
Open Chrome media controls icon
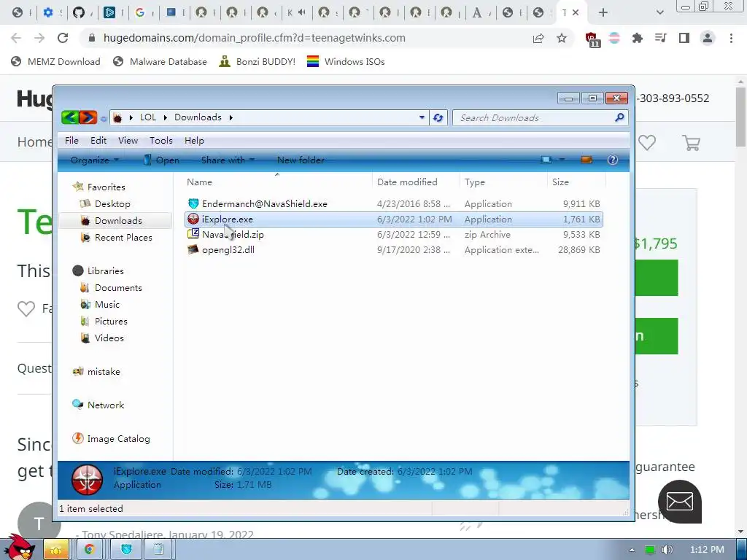(x=661, y=38)
